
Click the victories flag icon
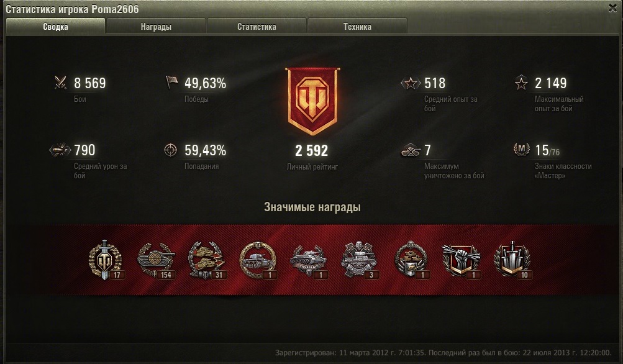tap(171, 82)
